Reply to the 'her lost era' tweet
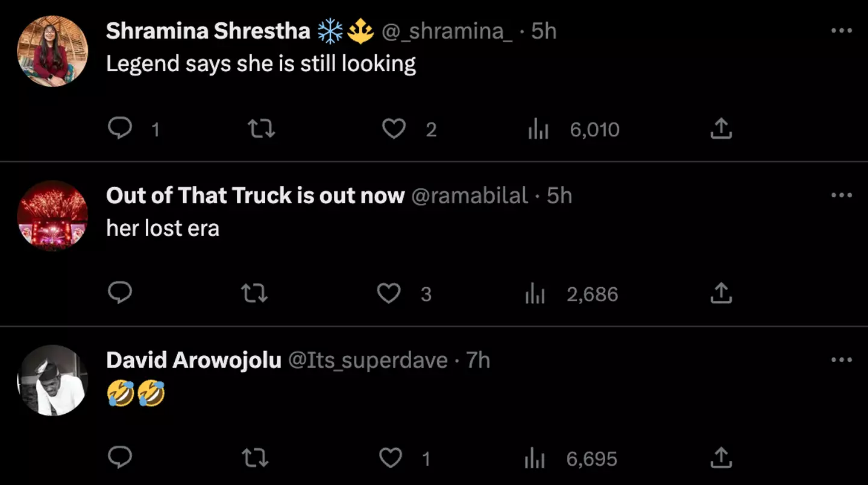This screenshot has height=485, width=868. [120, 293]
